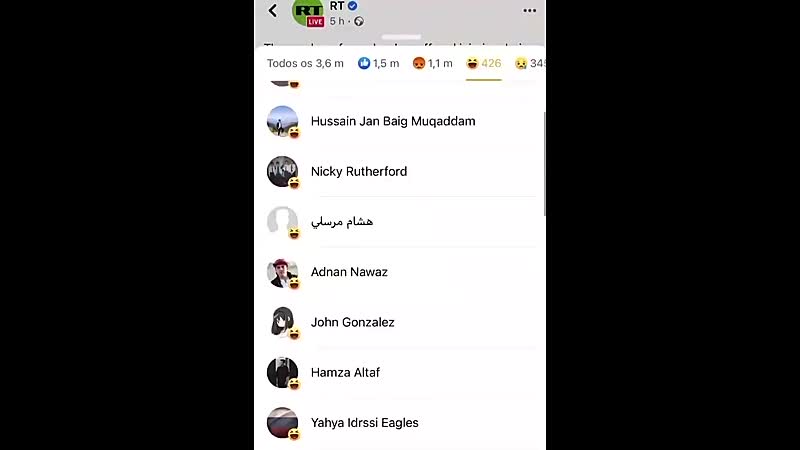Open the three-dot more options menu
This screenshot has height=450, width=800.
(x=530, y=11)
